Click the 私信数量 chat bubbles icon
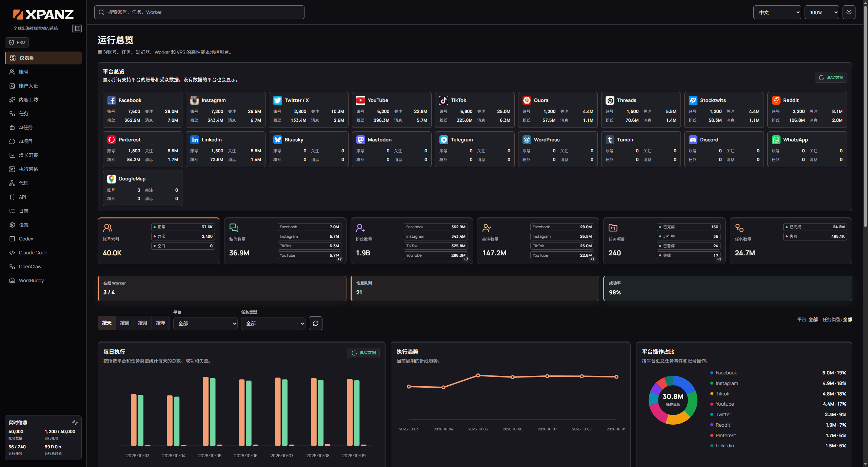The image size is (868, 467). [234, 228]
